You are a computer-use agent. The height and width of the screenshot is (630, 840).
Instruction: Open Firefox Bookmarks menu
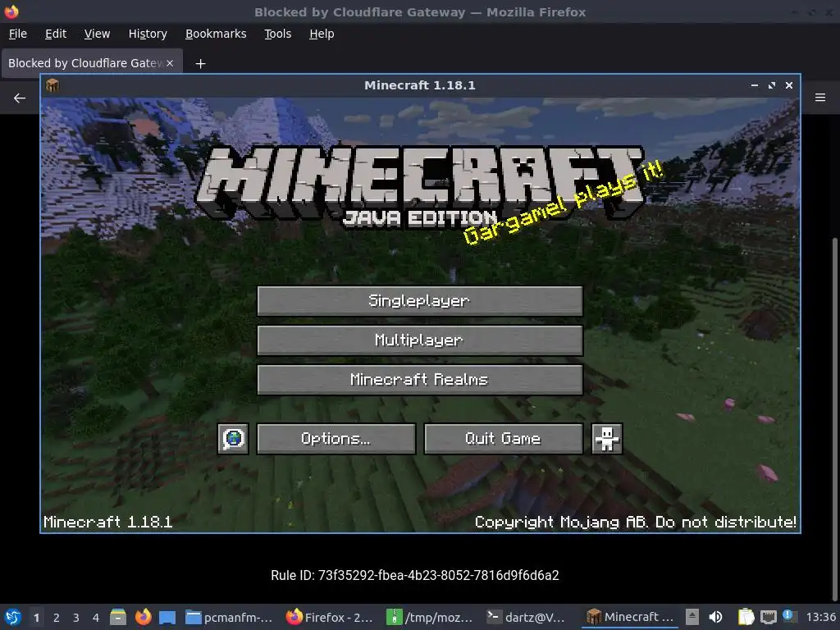(x=216, y=34)
